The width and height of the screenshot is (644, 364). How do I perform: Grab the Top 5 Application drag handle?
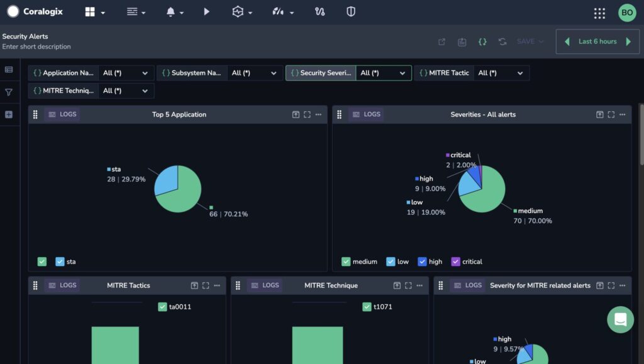pyautogui.click(x=35, y=114)
